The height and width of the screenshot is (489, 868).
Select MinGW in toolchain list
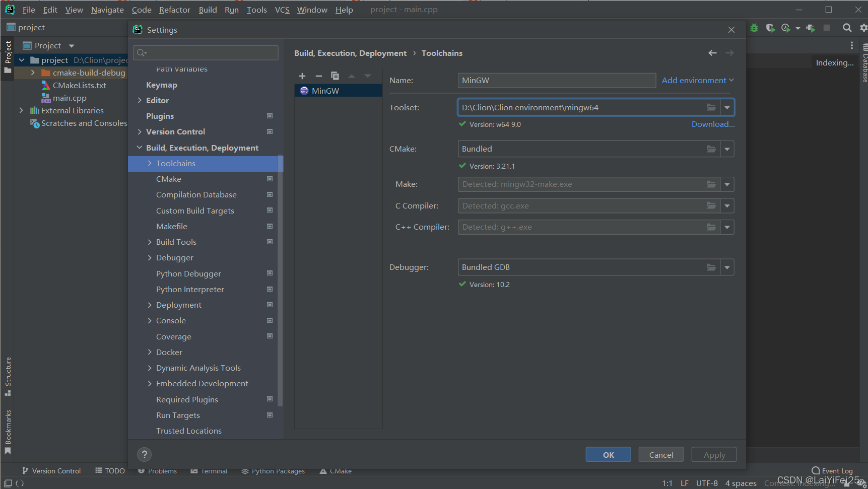(338, 91)
